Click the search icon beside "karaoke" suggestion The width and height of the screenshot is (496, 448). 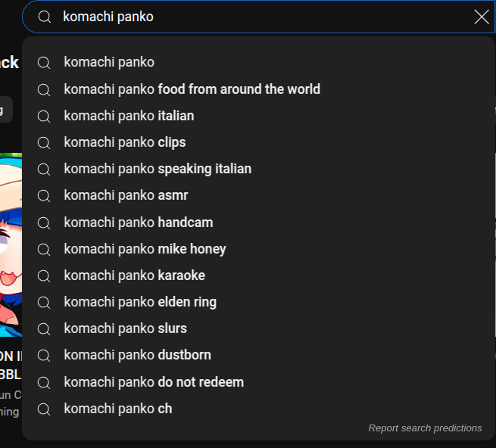pyautogui.click(x=44, y=275)
